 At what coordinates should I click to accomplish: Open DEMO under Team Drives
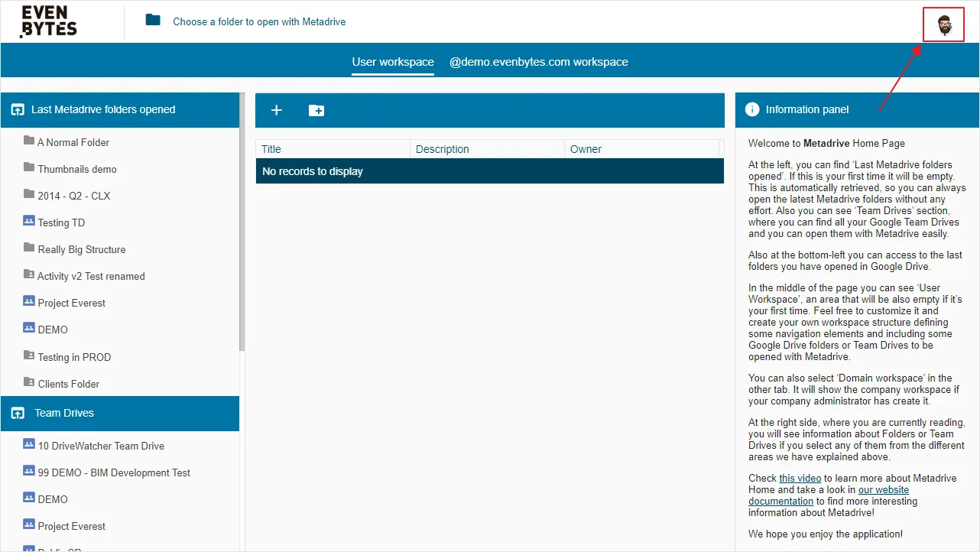point(53,499)
